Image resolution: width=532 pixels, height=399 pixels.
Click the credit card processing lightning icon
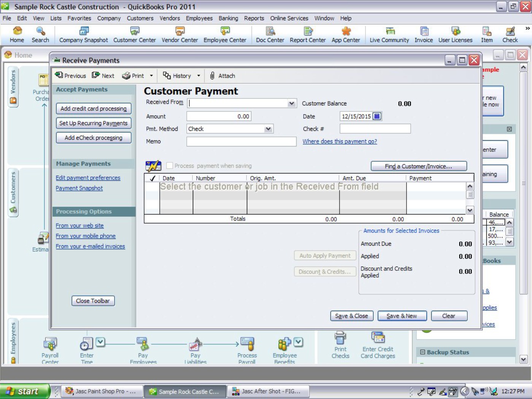tap(153, 166)
